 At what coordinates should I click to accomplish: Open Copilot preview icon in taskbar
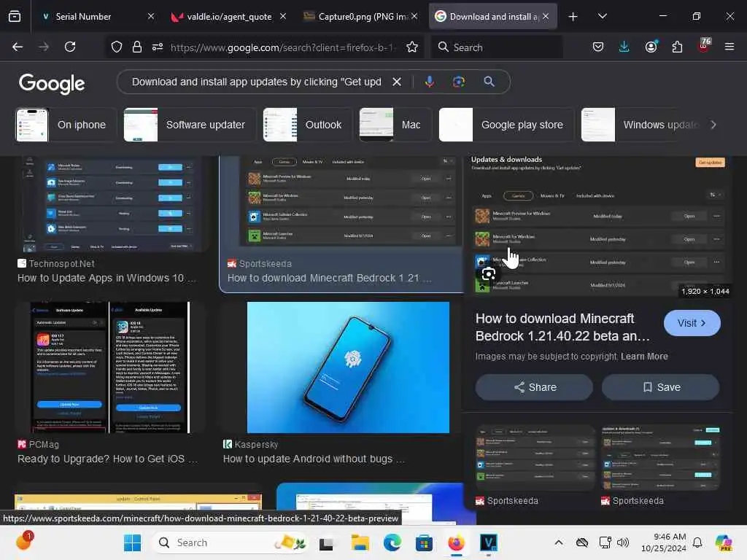pyautogui.click(x=724, y=542)
